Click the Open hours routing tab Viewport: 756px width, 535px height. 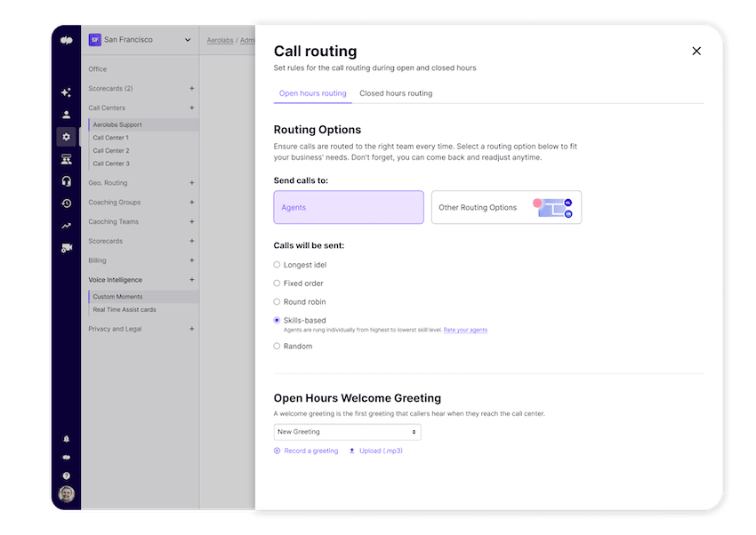pos(312,92)
